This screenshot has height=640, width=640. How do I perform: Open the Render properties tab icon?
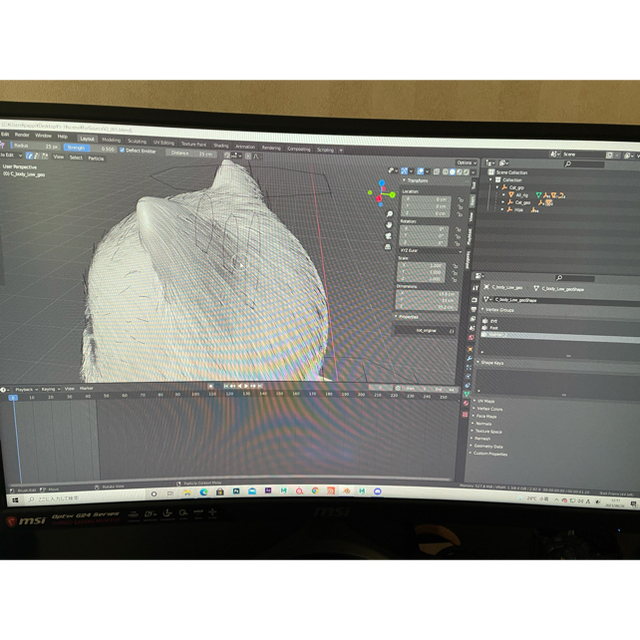click(x=474, y=300)
